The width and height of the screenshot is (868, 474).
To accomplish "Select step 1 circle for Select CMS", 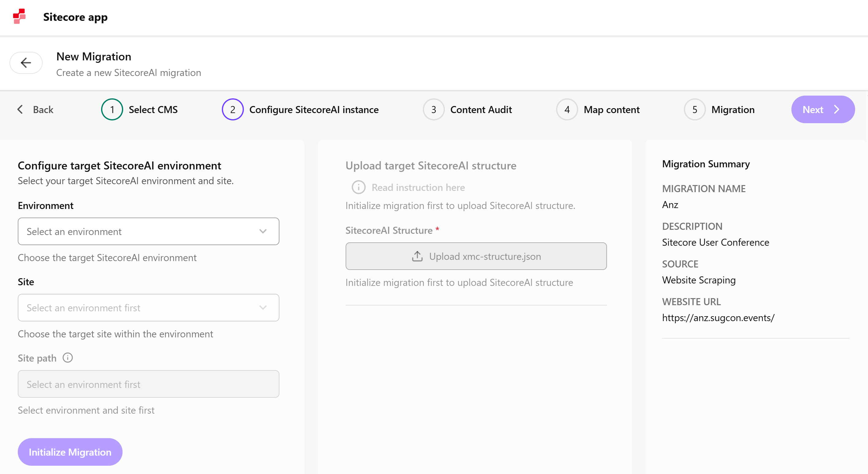I will click(112, 109).
